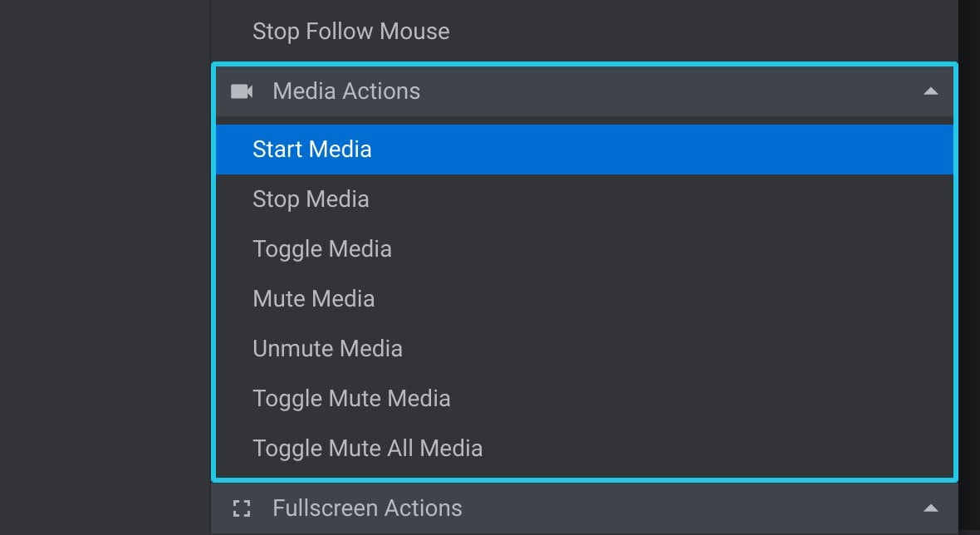The image size is (980, 535).
Task: Select the Unmute Media option
Action: click(327, 349)
